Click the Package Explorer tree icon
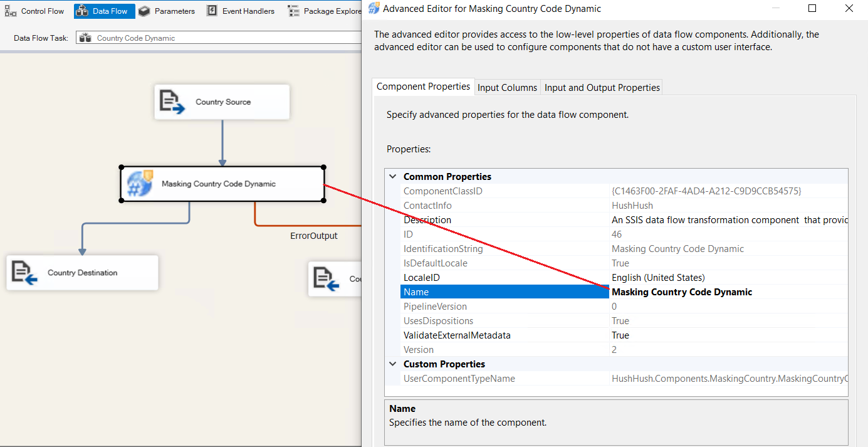The image size is (868, 447). [x=293, y=11]
